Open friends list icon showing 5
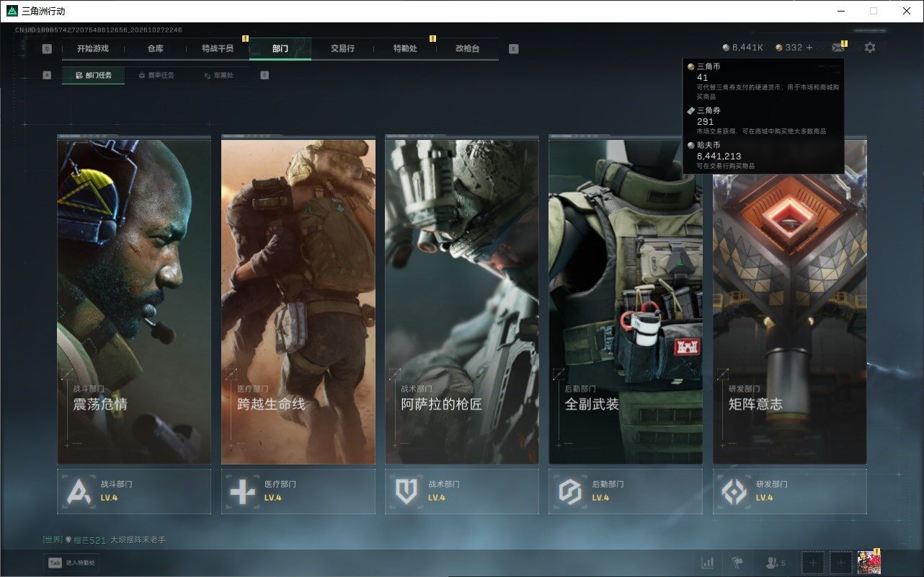 tap(776, 563)
